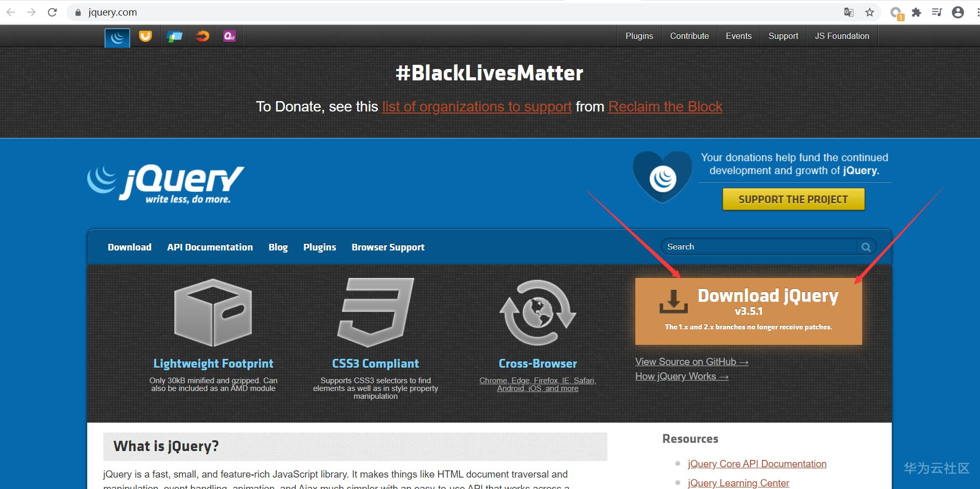Image resolution: width=980 pixels, height=489 pixels.
Task: Click the CSS3 Compliant heading
Action: [376, 364]
